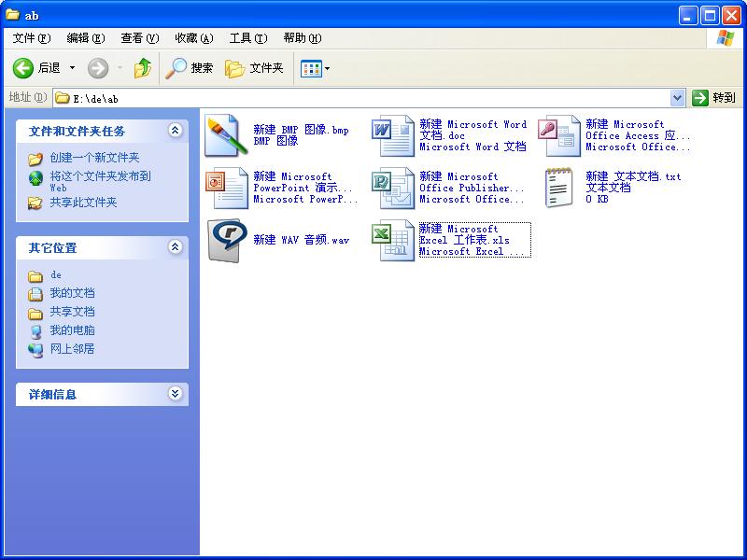Click the 文件和文件夹任务 panel header text

click(x=77, y=131)
